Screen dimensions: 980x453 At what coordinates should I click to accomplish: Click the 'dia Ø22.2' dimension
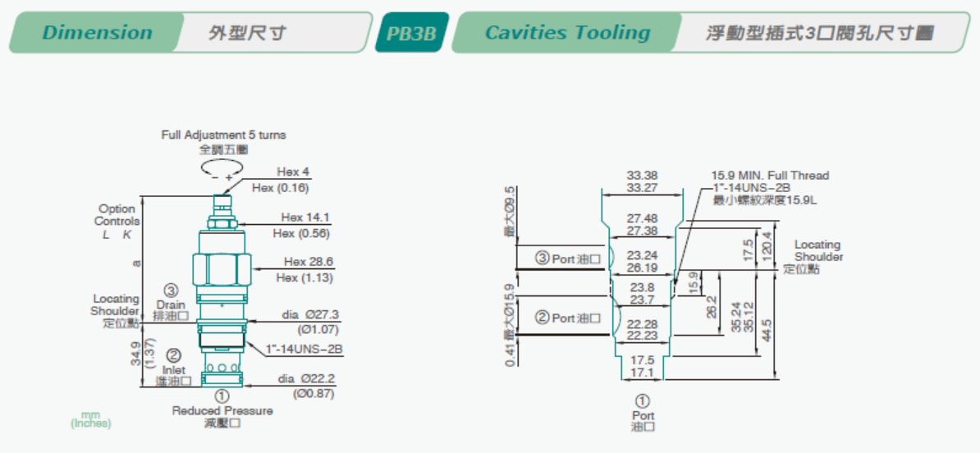click(306, 378)
